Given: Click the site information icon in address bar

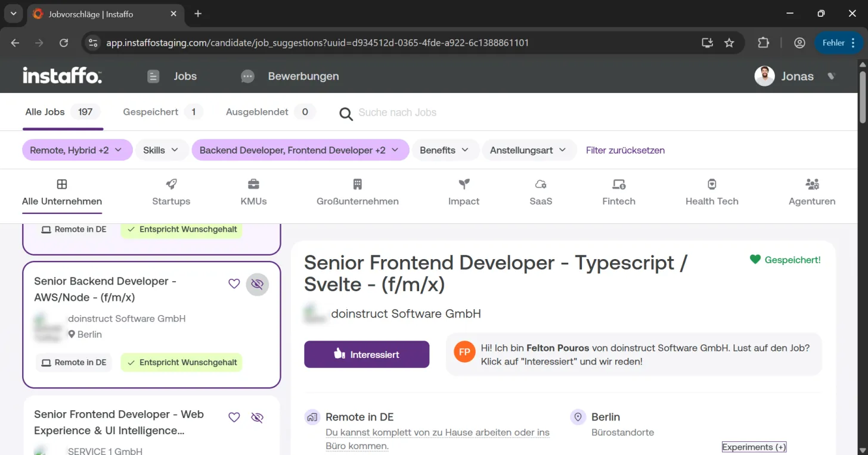Looking at the screenshot, I should click(x=92, y=43).
